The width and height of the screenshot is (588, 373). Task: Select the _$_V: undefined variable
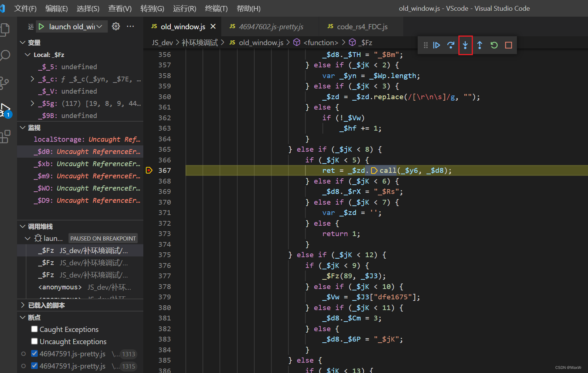[x=80, y=91]
